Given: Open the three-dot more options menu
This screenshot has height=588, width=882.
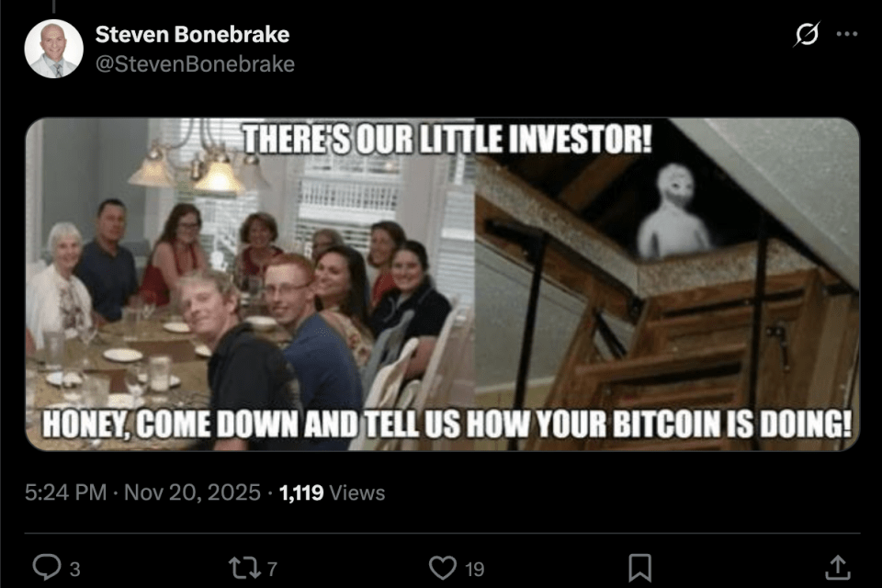Looking at the screenshot, I should [x=846, y=34].
